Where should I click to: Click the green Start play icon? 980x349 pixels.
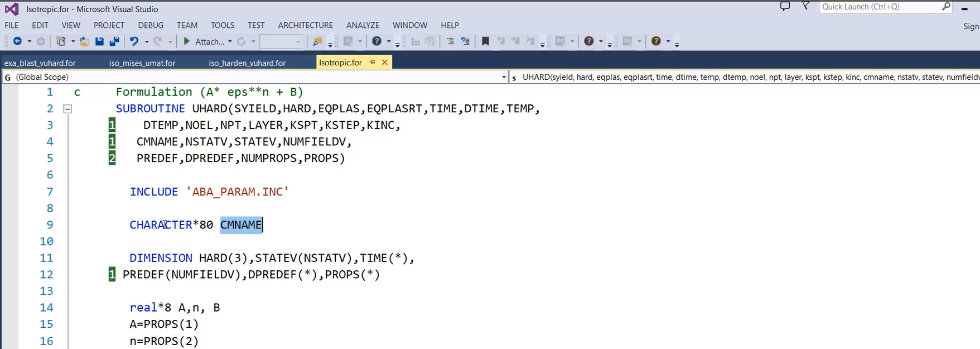pyautogui.click(x=187, y=41)
